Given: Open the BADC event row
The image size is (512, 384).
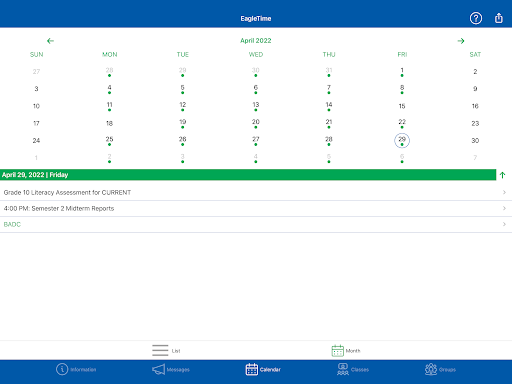Looking at the screenshot, I should (256, 224).
